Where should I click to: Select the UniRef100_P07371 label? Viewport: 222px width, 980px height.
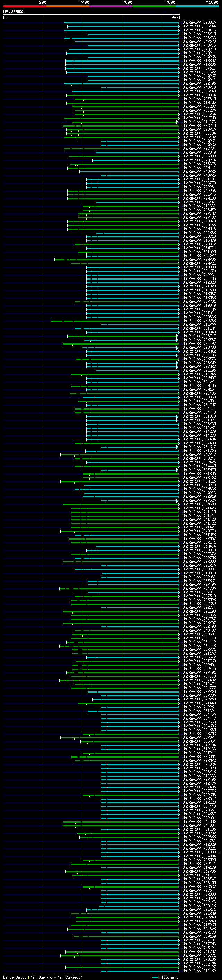[199, 592]
